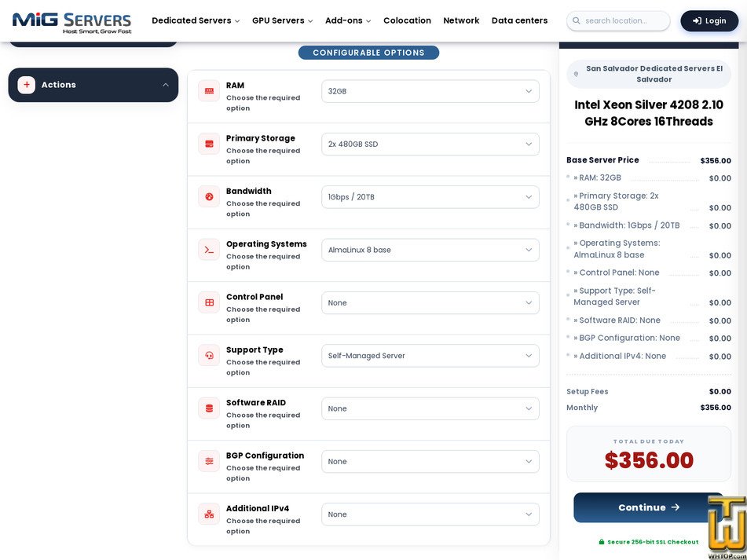
Task: Open the AlmaLinux 8 base OS dropdown
Action: pyautogui.click(x=430, y=250)
